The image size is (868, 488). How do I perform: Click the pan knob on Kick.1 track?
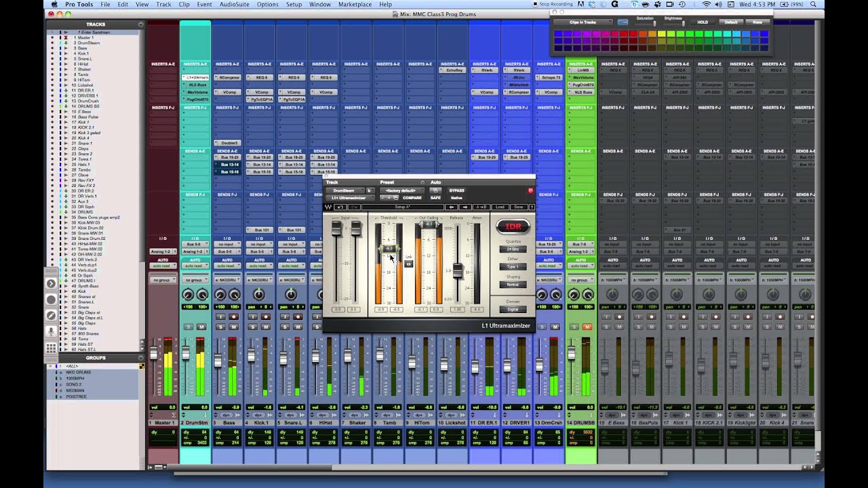click(258, 295)
